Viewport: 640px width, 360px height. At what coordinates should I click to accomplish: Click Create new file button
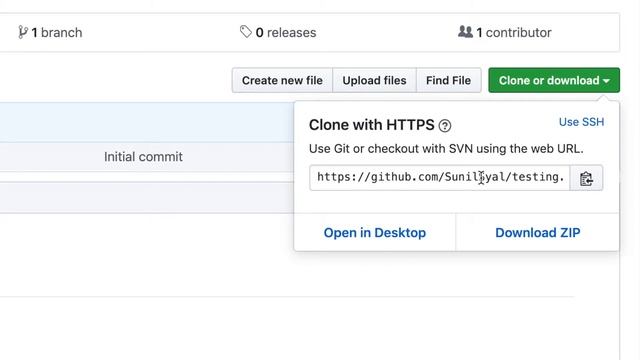point(282,80)
